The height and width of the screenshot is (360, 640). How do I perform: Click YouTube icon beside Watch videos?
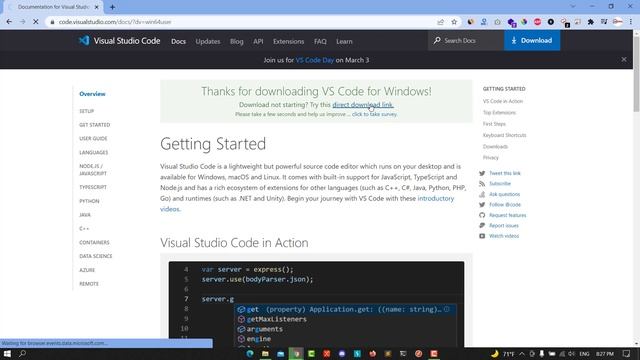point(482,236)
